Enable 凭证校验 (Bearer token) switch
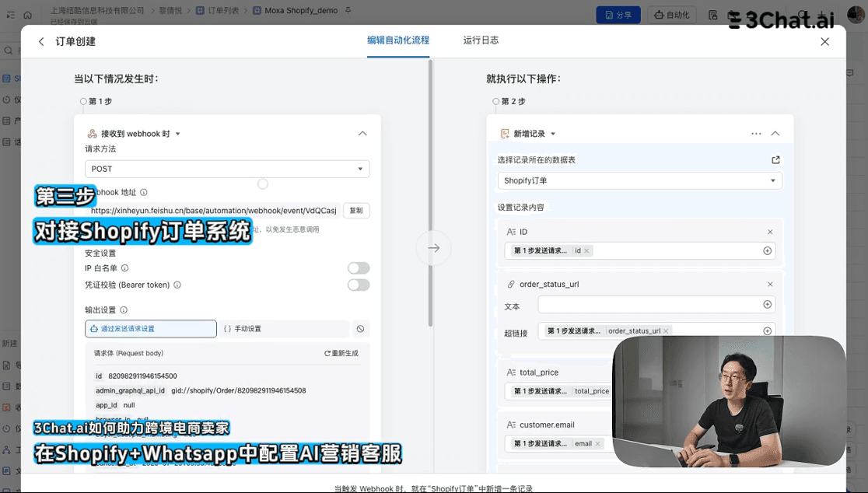Viewport: 868px width, 493px height. pos(358,285)
